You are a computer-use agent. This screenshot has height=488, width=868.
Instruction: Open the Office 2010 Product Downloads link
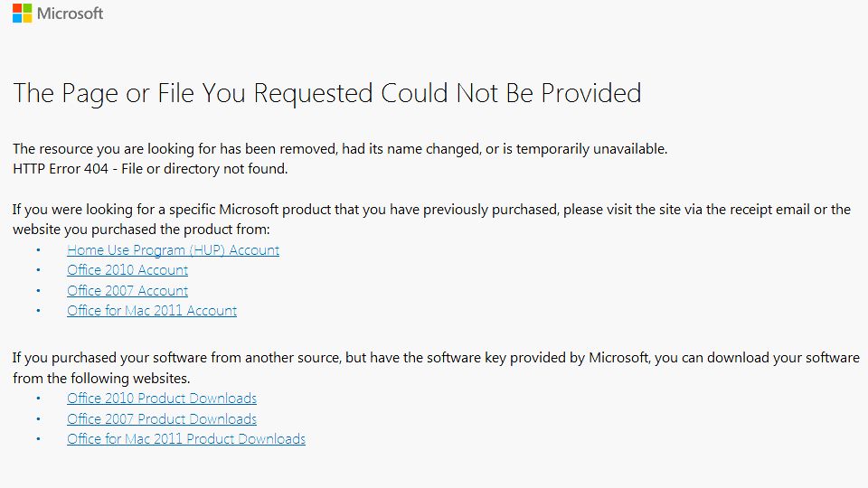(162, 399)
